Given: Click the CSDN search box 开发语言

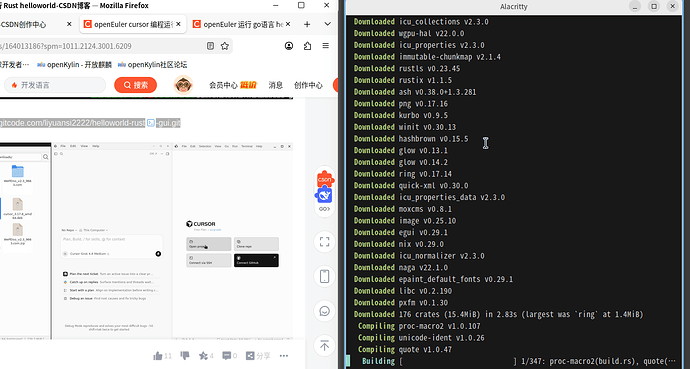Looking at the screenshot, I should (55, 85).
